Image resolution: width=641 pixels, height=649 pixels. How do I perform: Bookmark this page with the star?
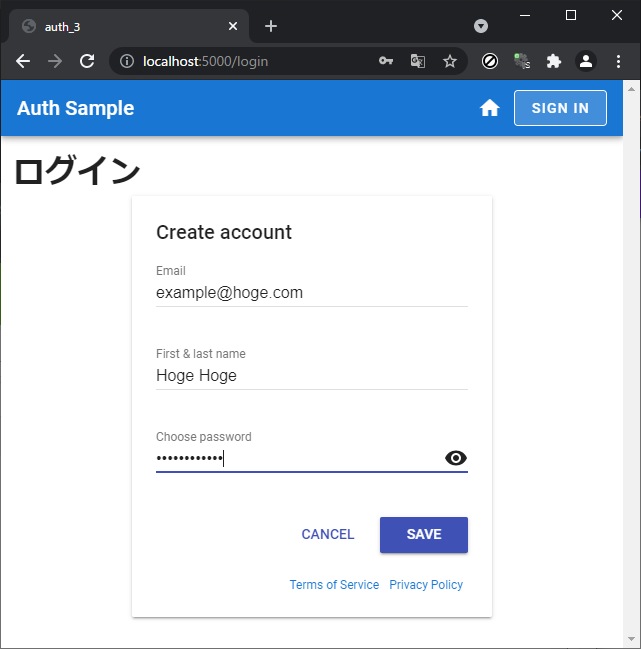449,61
